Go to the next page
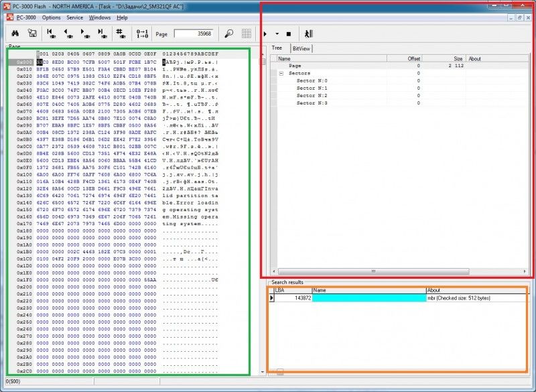The height and width of the screenshot is (392, 536). click(85, 34)
